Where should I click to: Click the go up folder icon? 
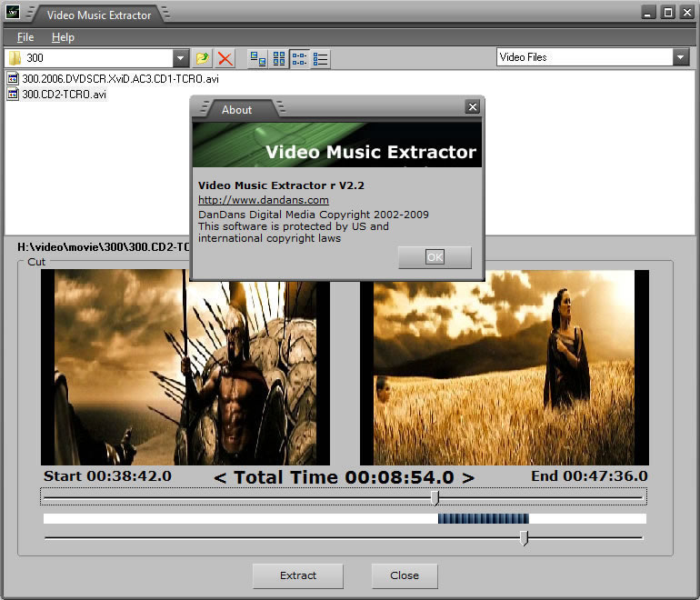point(203,58)
